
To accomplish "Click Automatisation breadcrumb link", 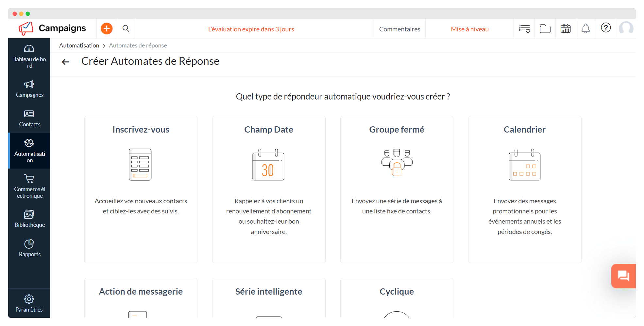I will tap(79, 45).
